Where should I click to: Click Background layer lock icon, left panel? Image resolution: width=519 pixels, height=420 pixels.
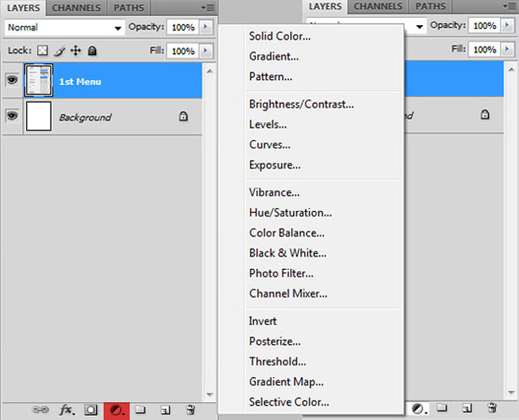pyautogui.click(x=183, y=116)
